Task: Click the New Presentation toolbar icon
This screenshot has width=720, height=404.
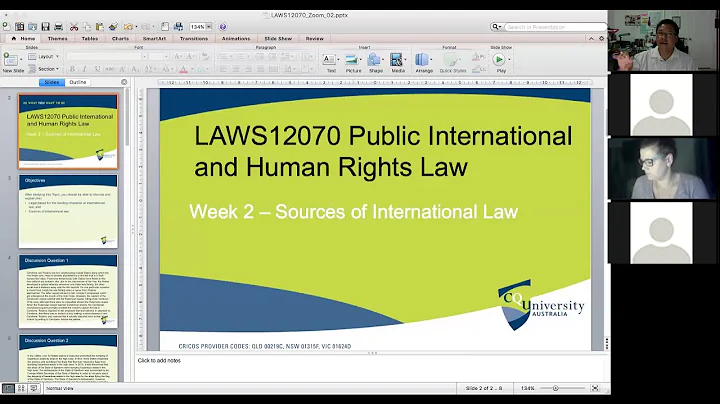Action: click(6, 27)
